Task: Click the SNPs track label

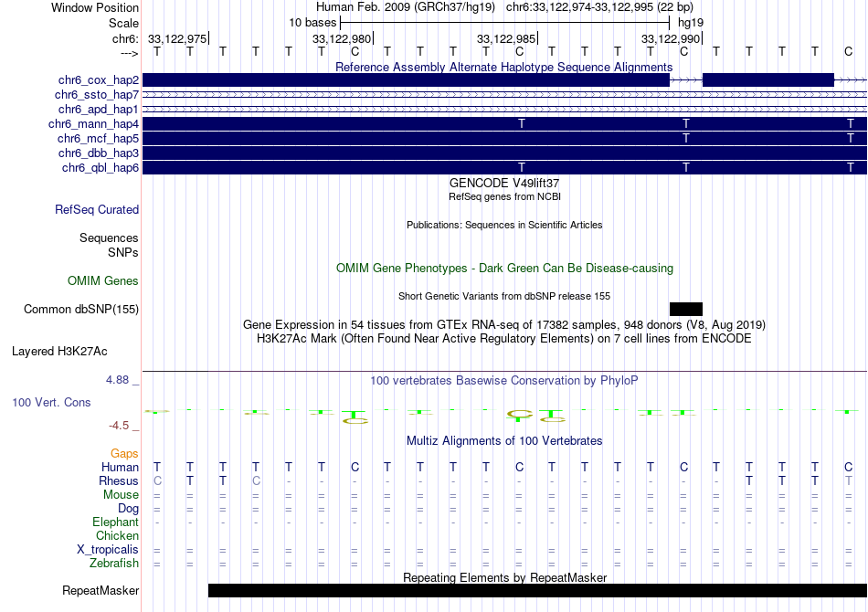Action: (123, 252)
